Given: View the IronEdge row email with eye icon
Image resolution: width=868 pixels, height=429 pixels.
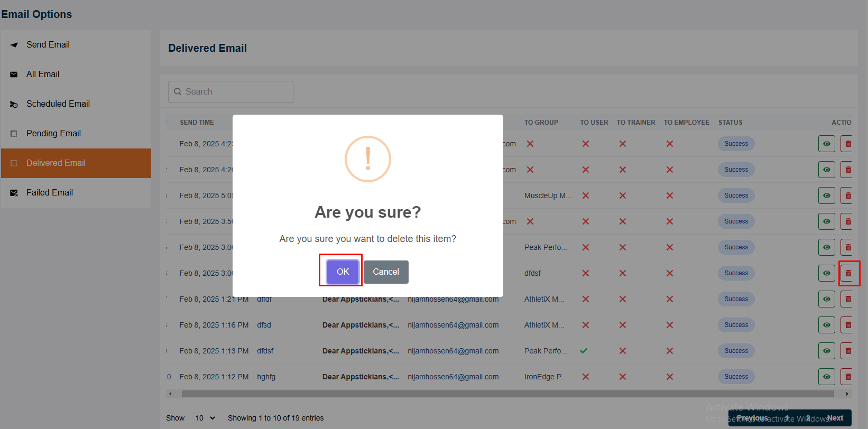Looking at the screenshot, I should coord(826,377).
